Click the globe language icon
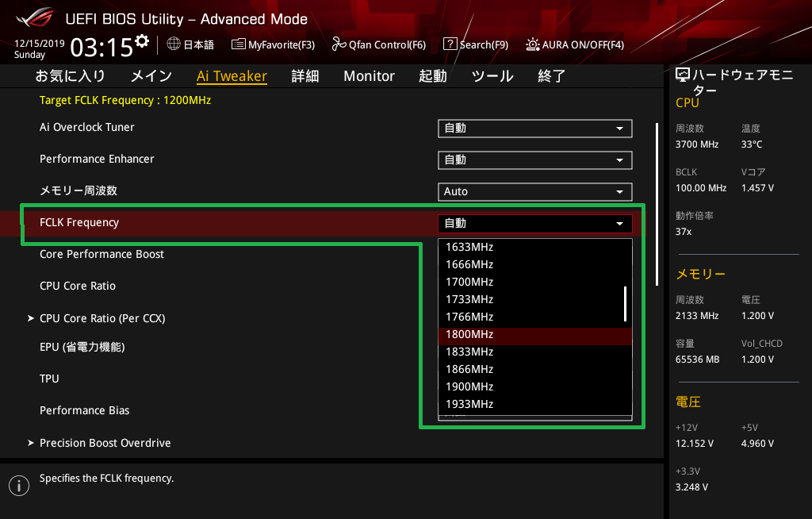 [x=174, y=44]
